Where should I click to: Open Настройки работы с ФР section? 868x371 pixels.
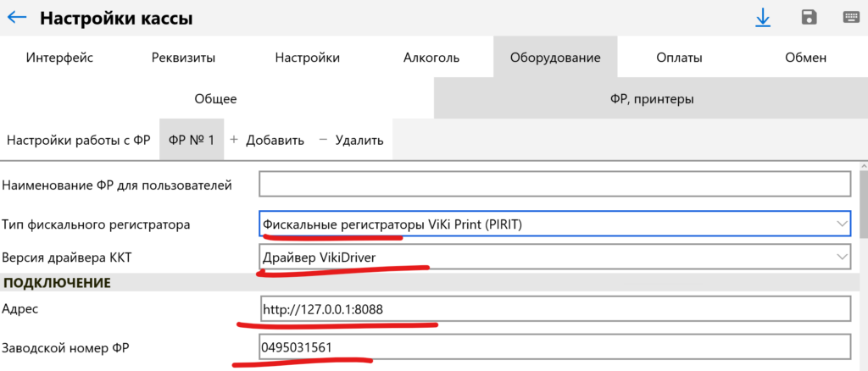click(x=79, y=140)
